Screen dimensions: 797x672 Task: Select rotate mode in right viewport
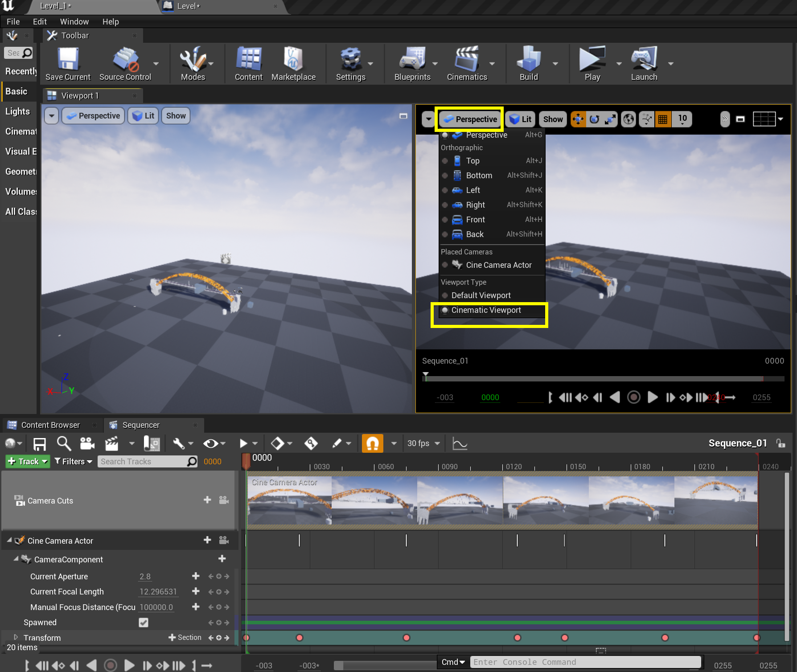pos(594,119)
